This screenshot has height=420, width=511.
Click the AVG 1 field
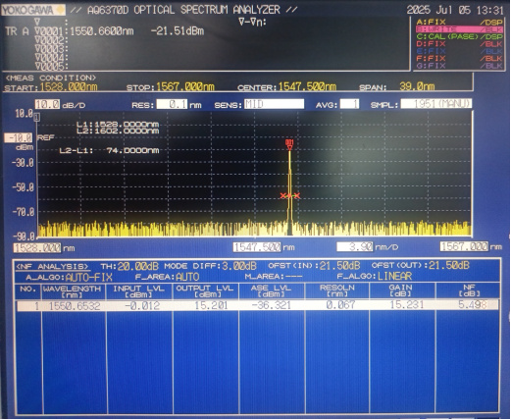(x=349, y=104)
